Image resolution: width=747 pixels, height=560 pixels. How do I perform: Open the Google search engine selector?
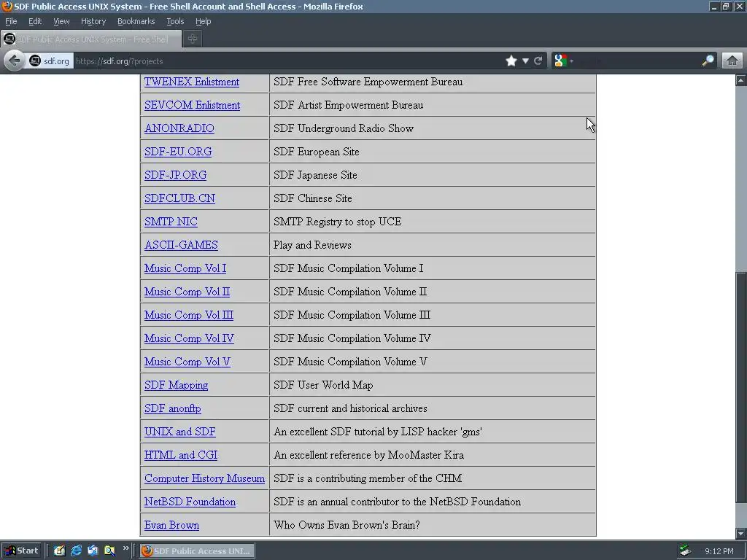click(x=564, y=61)
